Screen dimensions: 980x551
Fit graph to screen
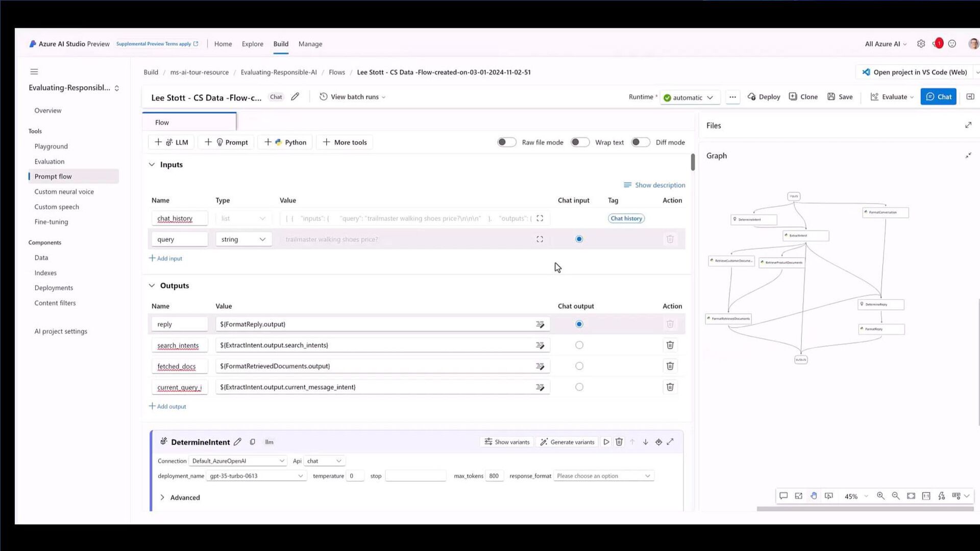911,496
